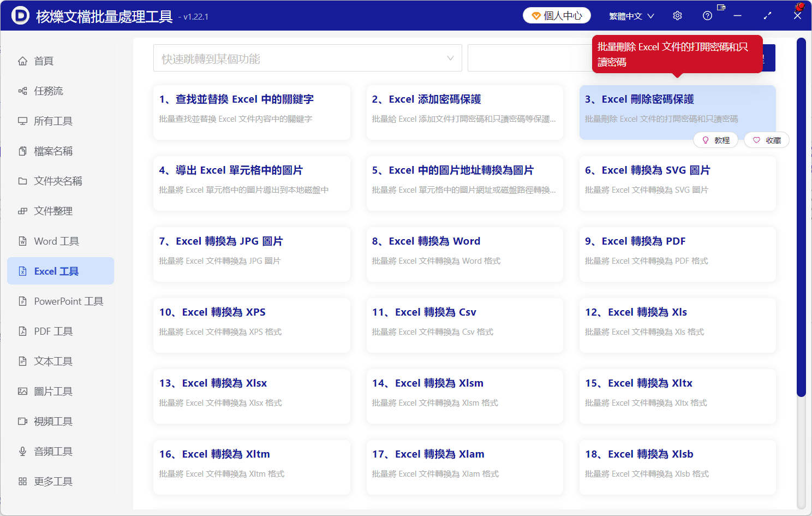
Task: Open 個人中心
Action: click(557, 15)
